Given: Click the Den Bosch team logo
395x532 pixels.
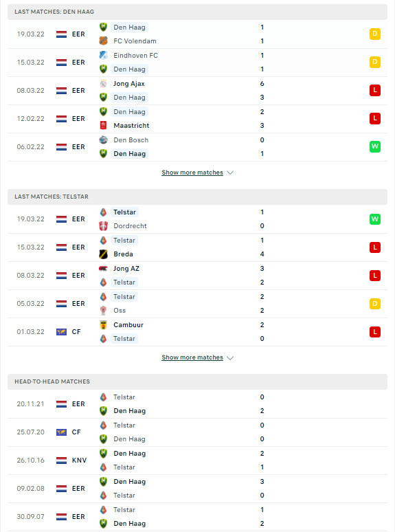Looking at the screenshot, I should coord(104,140).
